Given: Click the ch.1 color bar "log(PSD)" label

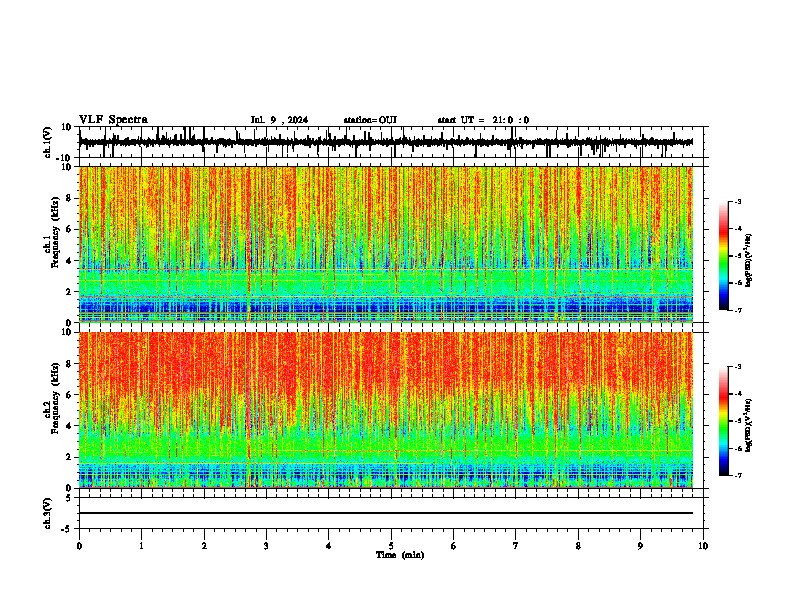Looking at the screenshot, I should [749, 260].
